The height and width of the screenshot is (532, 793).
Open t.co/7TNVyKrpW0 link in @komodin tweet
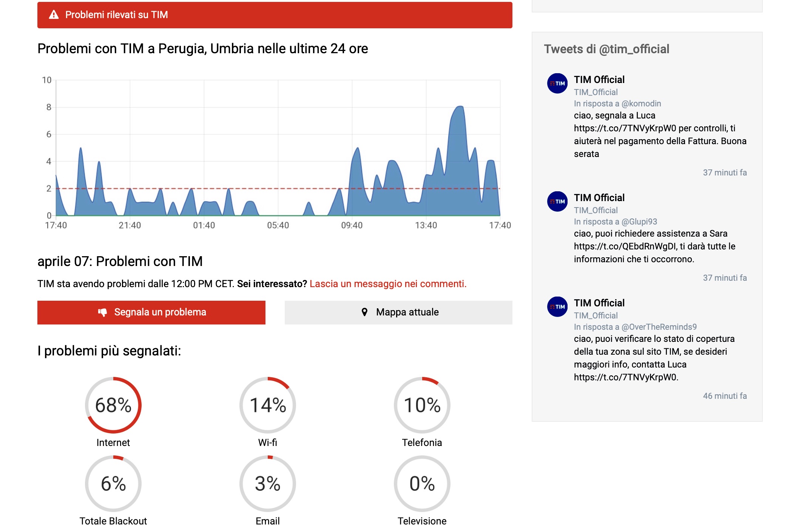625,128
